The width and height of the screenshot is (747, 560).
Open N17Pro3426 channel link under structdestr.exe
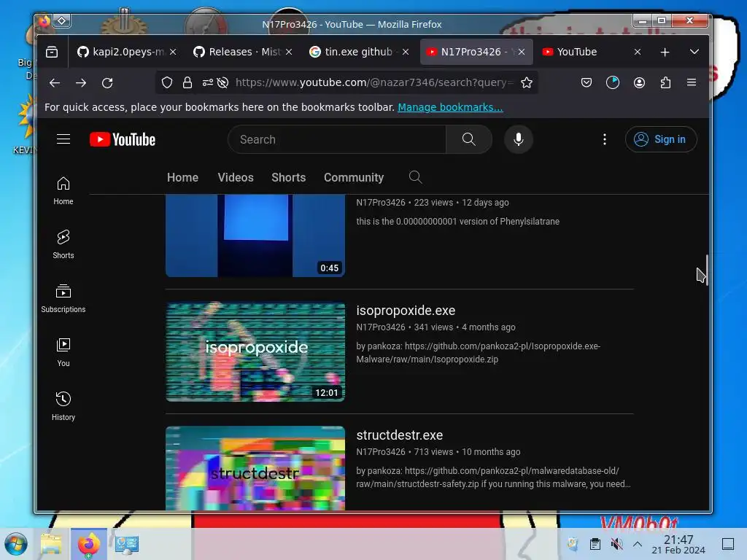pyautogui.click(x=381, y=452)
